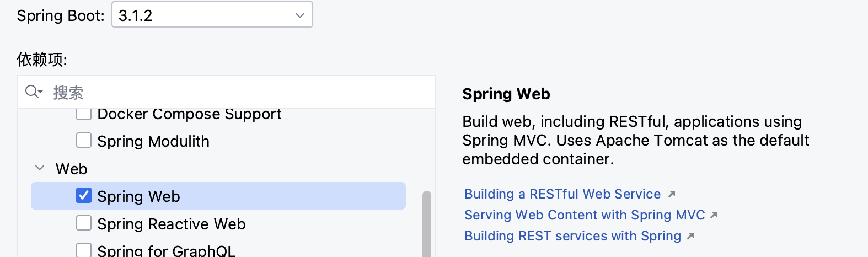The width and height of the screenshot is (868, 257).
Task: Enable the Spring Reactive Web checkbox
Action: click(x=84, y=223)
